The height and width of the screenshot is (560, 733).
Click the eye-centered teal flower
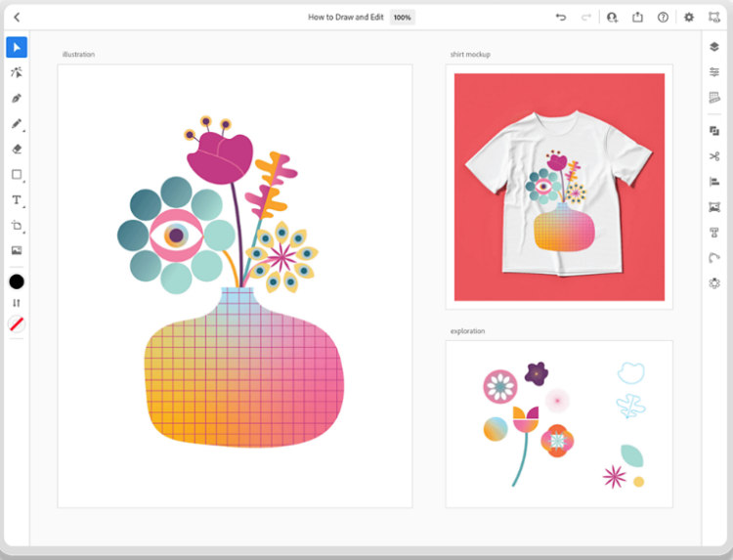point(176,236)
